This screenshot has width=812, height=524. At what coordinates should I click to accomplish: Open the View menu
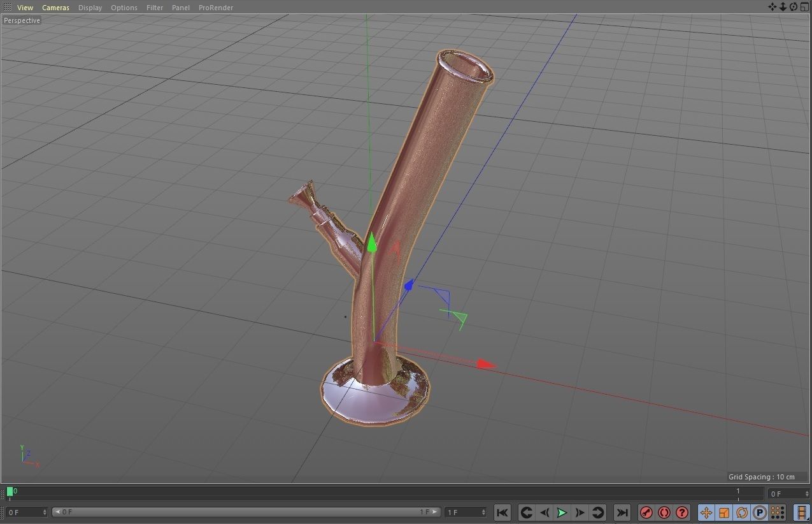[25, 8]
